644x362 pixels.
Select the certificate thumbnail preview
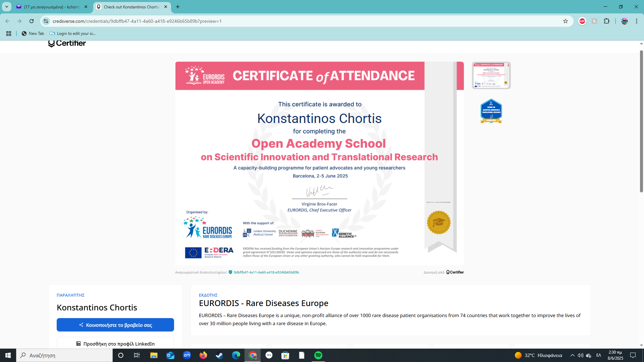[x=491, y=75]
